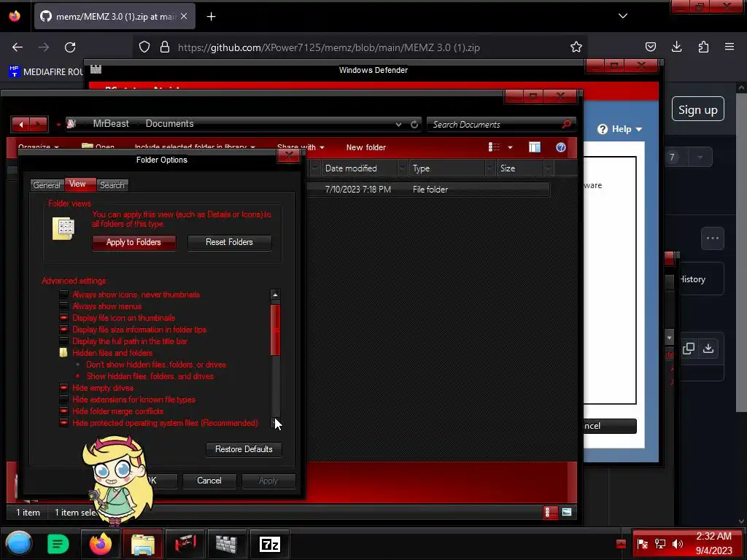Open Explorer help icon
The height and width of the screenshot is (560, 747).
click(561, 147)
